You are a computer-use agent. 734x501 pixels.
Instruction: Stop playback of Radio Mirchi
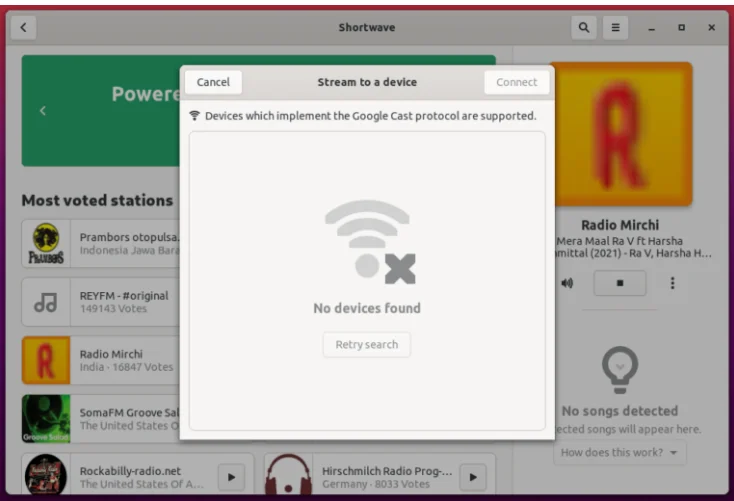point(619,283)
